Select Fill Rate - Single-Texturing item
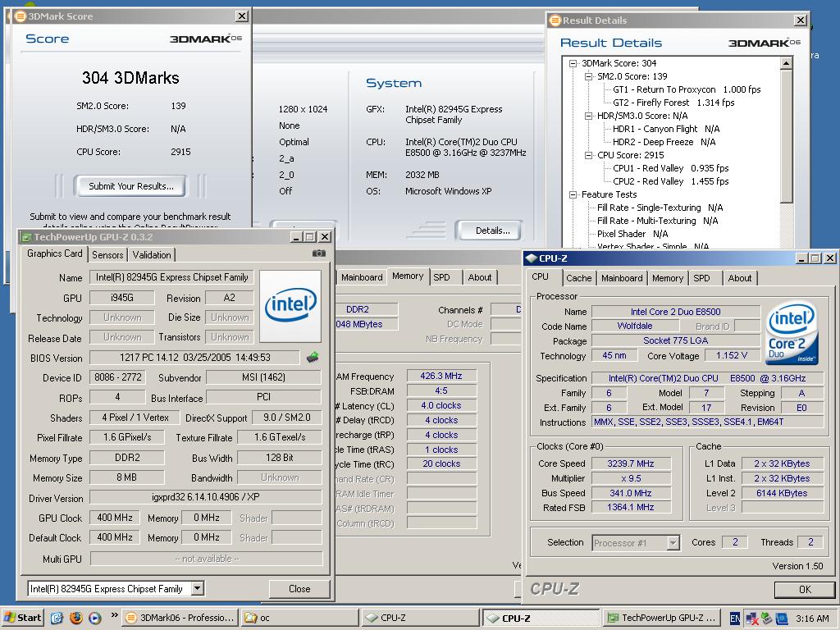The height and width of the screenshot is (630, 840). (x=660, y=208)
